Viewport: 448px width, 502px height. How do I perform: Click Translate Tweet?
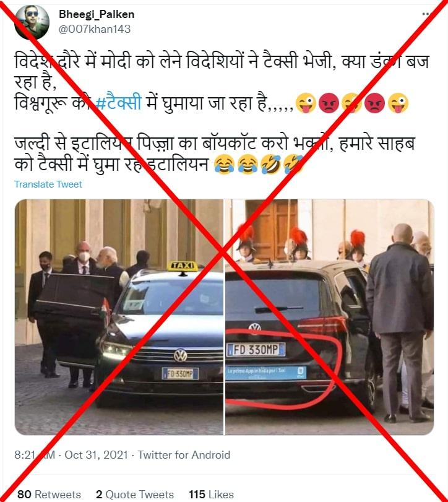point(48,184)
